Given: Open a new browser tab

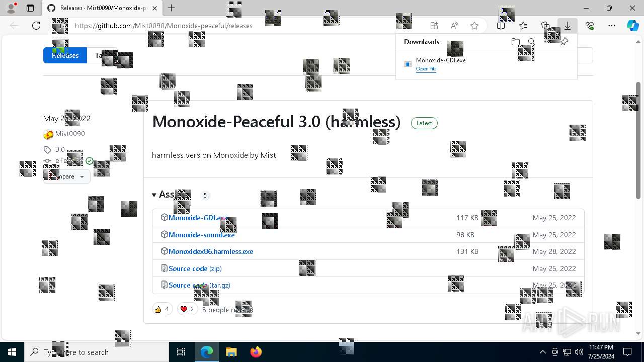Looking at the screenshot, I should point(171,8).
